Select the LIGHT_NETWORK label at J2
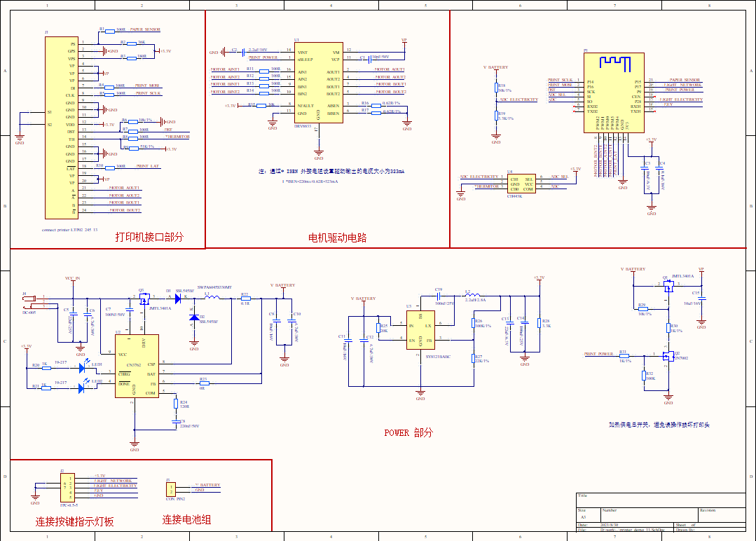 coord(114,481)
